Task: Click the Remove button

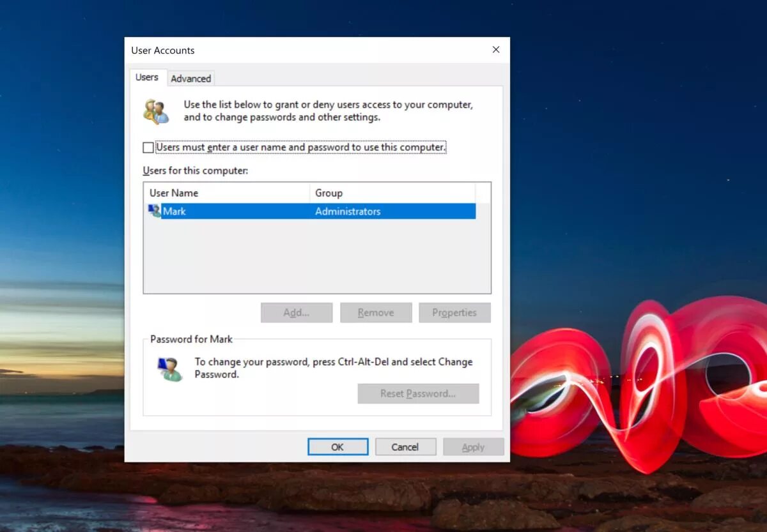Action: (x=376, y=312)
